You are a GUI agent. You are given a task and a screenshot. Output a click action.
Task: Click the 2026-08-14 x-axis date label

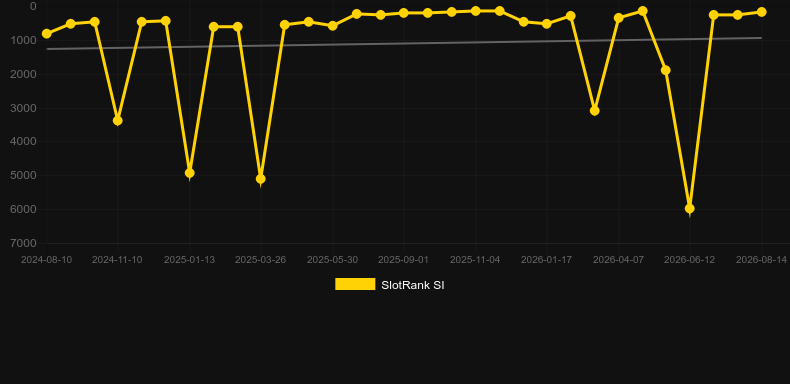tap(761, 260)
